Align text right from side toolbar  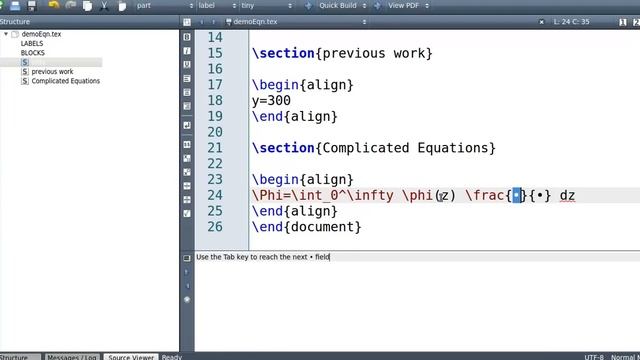pyautogui.click(x=187, y=106)
